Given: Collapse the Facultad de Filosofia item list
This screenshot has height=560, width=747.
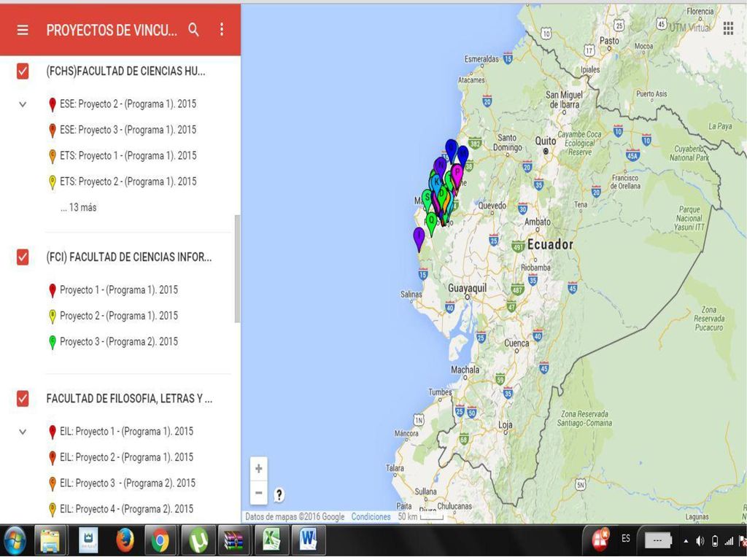Looking at the screenshot, I should 23,432.
